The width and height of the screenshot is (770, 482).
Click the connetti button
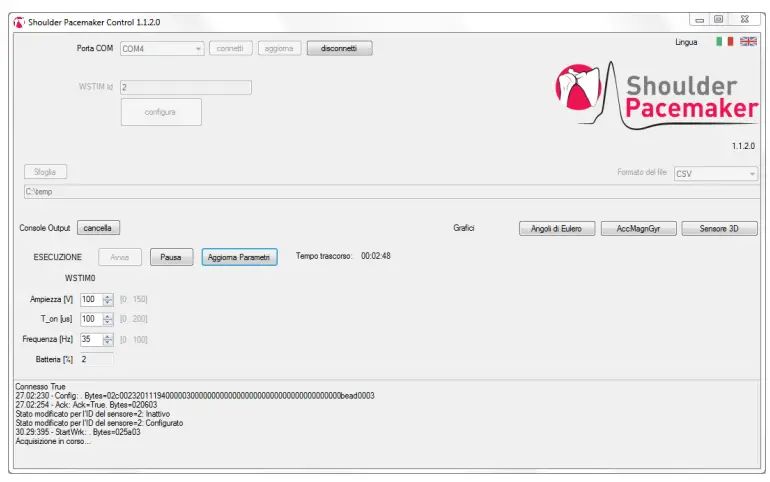pos(230,48)
